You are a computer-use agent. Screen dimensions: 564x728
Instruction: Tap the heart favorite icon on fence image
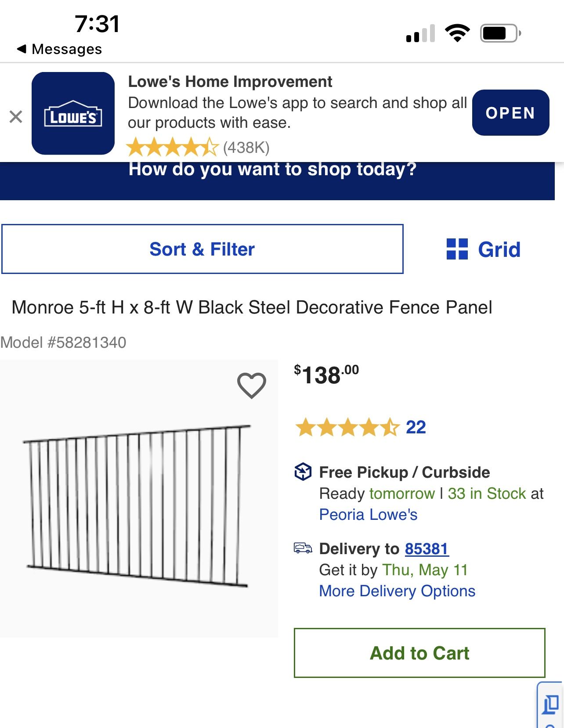click(252, 386)
